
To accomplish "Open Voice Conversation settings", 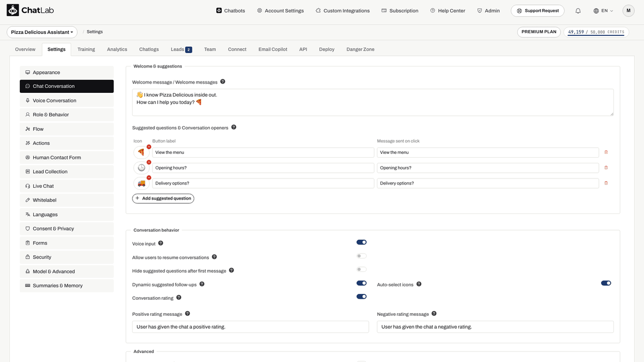I will coord(67,100).
